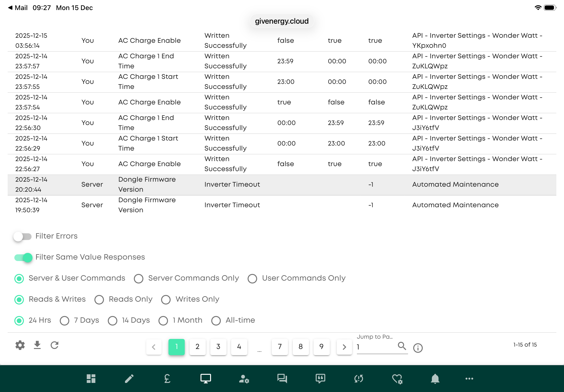
Task: Download the command log with download icon
Action: (x=37, y=345)
